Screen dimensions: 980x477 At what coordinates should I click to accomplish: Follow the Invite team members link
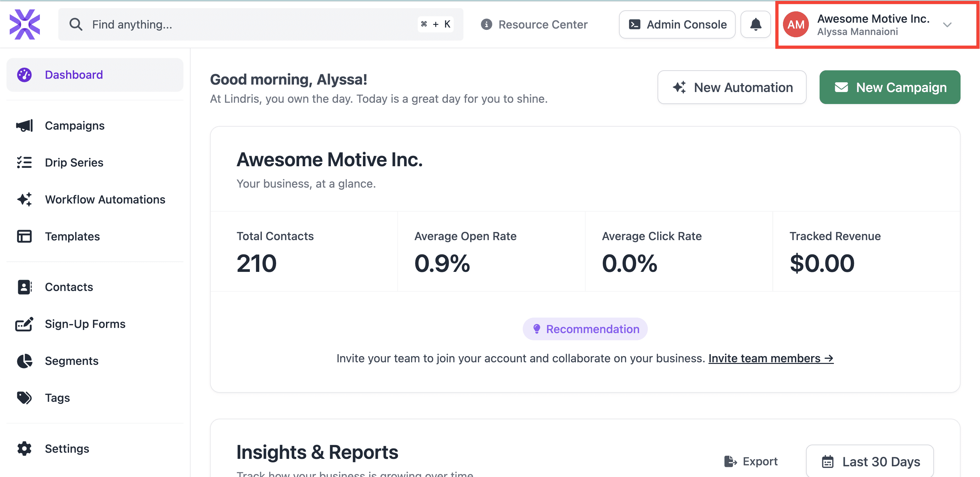pos(770,358)
